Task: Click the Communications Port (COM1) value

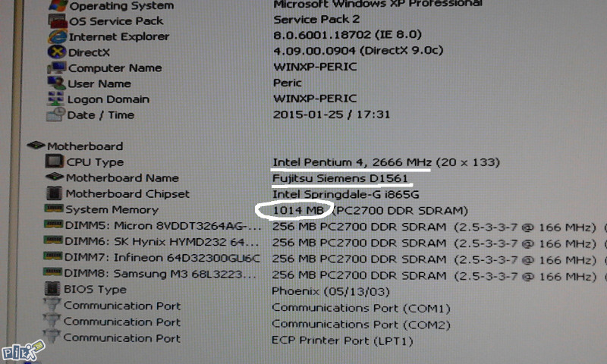Action: coord(361,309)
